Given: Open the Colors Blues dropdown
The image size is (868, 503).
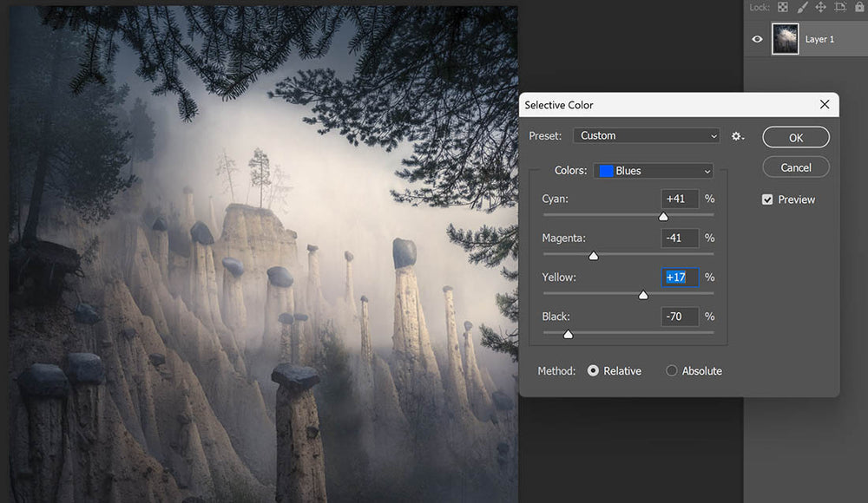Looking at the screenshot, I should point(654,171).
